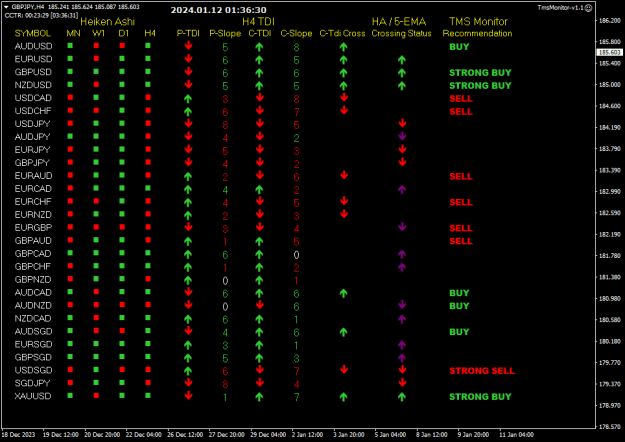Click AUDJPY's purple HA/5-EMA down arrow
625x442 pixels.
coord(402,136)
